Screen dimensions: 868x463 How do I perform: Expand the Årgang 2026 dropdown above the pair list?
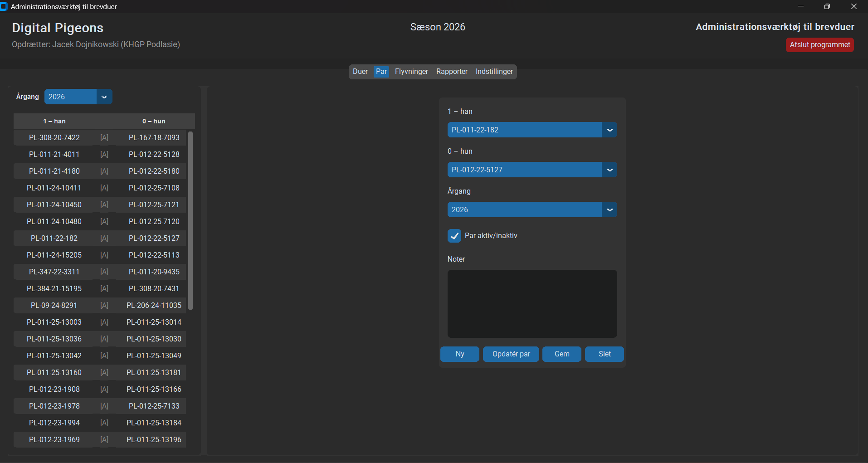pos(104,97)
